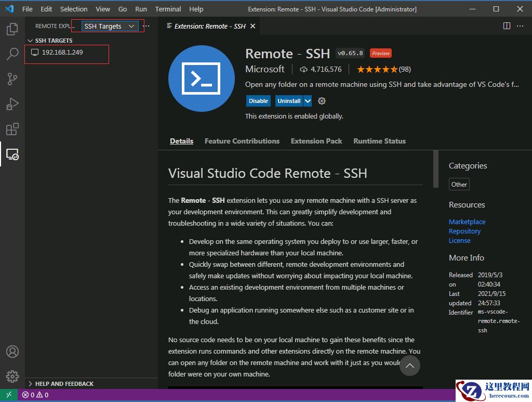Split the editor to the right
Screen dimensions: 532x402
[x=507, y=26]
